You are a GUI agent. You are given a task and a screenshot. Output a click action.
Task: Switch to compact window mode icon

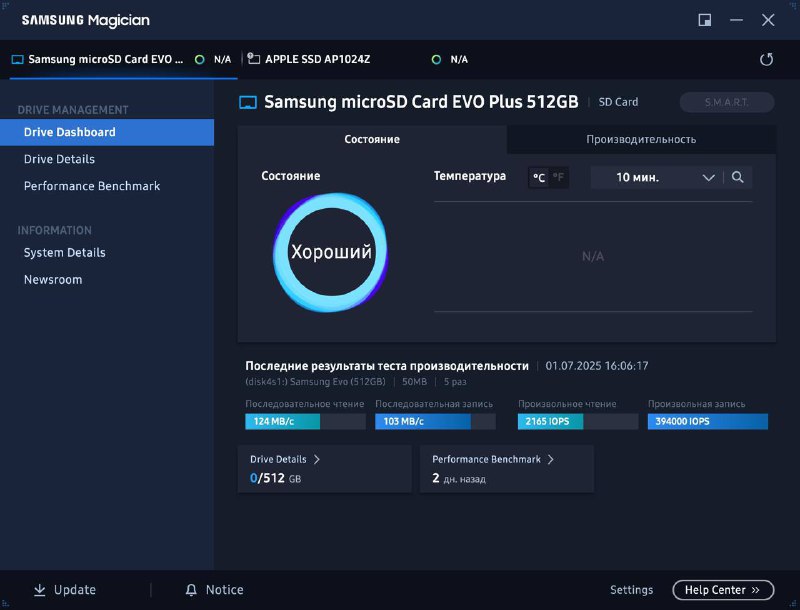point(705,20)
